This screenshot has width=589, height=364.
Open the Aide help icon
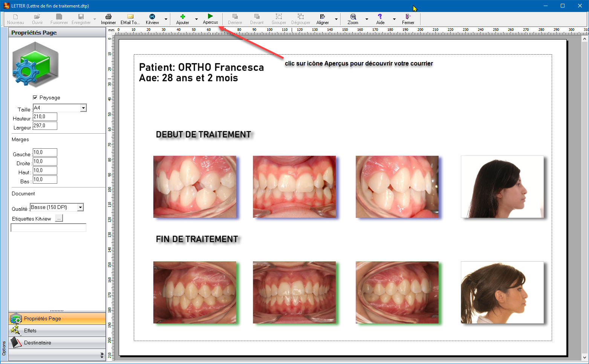click(x=380, y=17)
